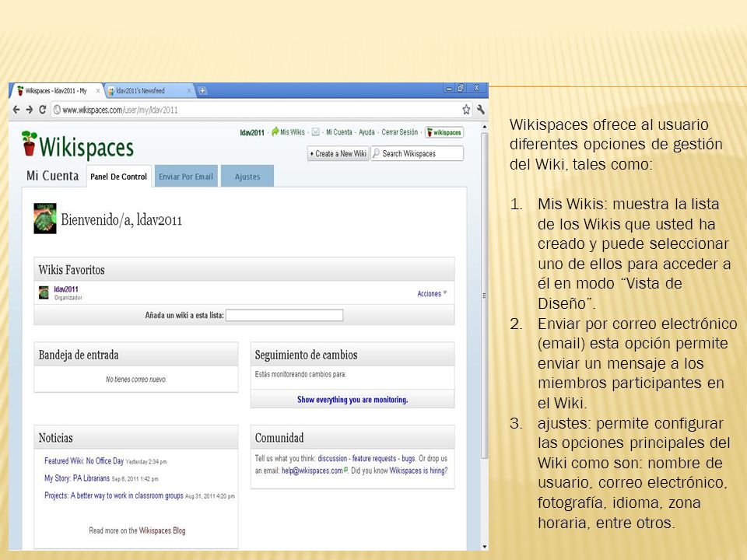This screenshot has height=560, width=747.
Task: Open a new browser tab
Action: pyautogui.click(x=202, y=90)
